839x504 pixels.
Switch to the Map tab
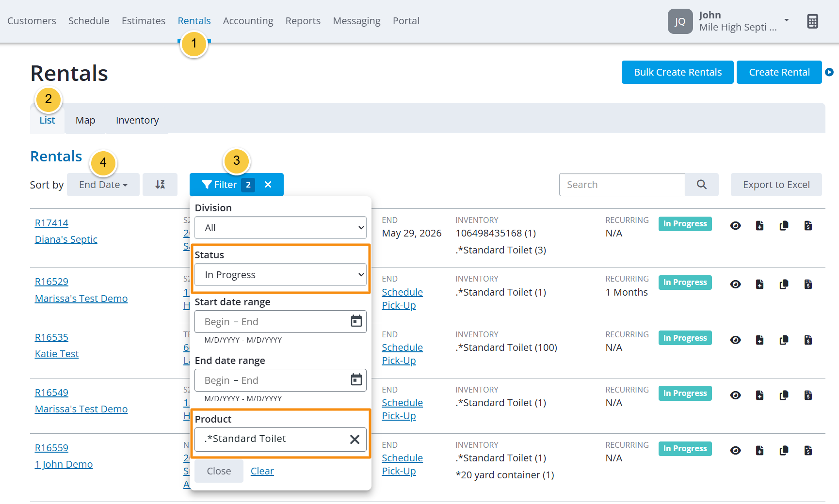(x=85, y=120)
